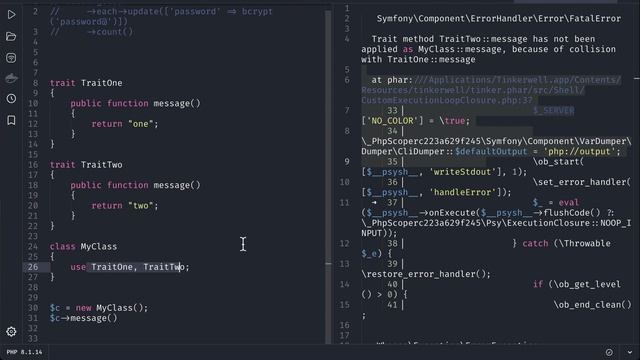This screenshot has height=360, width=640.
Task: Click message() function inside TraitOne
Action: tap(136, 104)
